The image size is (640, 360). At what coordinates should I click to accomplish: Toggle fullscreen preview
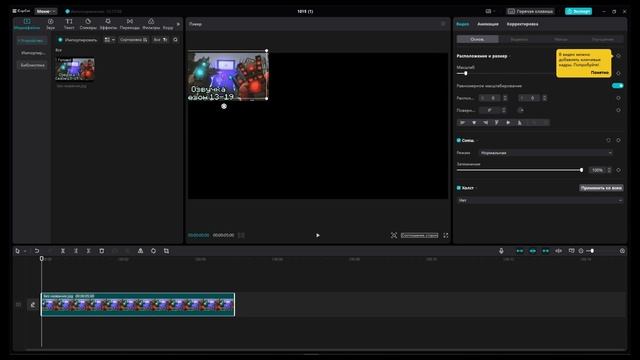click(x=445, y=236)
